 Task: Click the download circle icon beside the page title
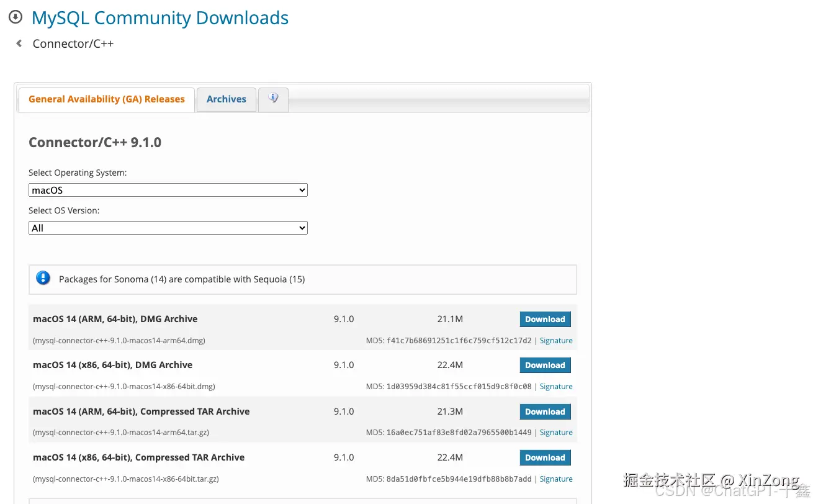click(16, 17)
